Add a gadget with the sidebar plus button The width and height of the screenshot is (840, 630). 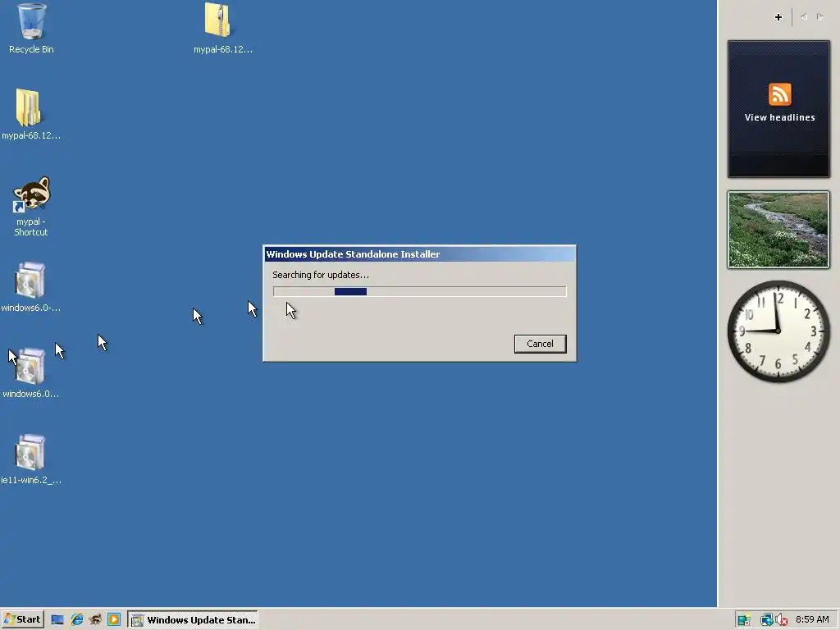[x=778, y=17]
